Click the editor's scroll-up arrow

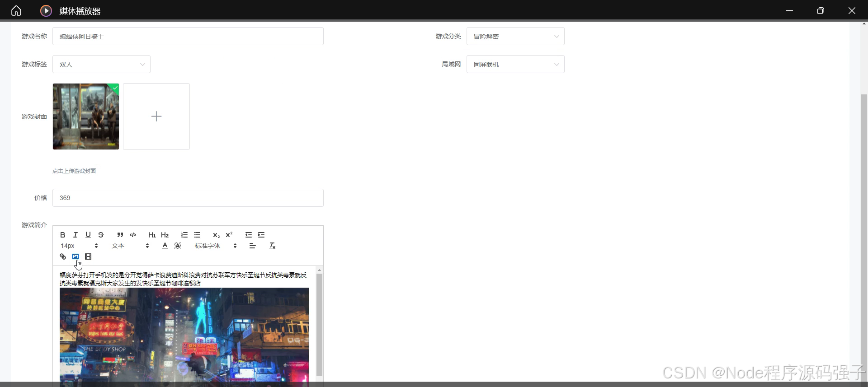pos(319,270)
